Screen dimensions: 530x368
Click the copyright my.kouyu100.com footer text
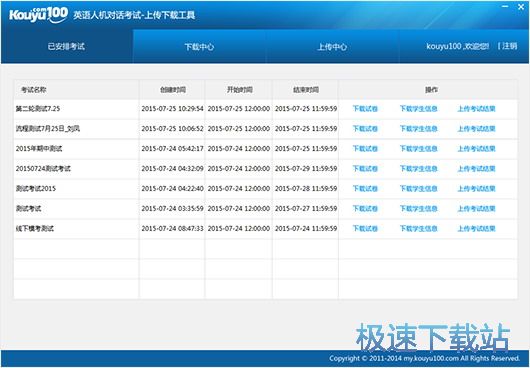(x=425, y=359)
